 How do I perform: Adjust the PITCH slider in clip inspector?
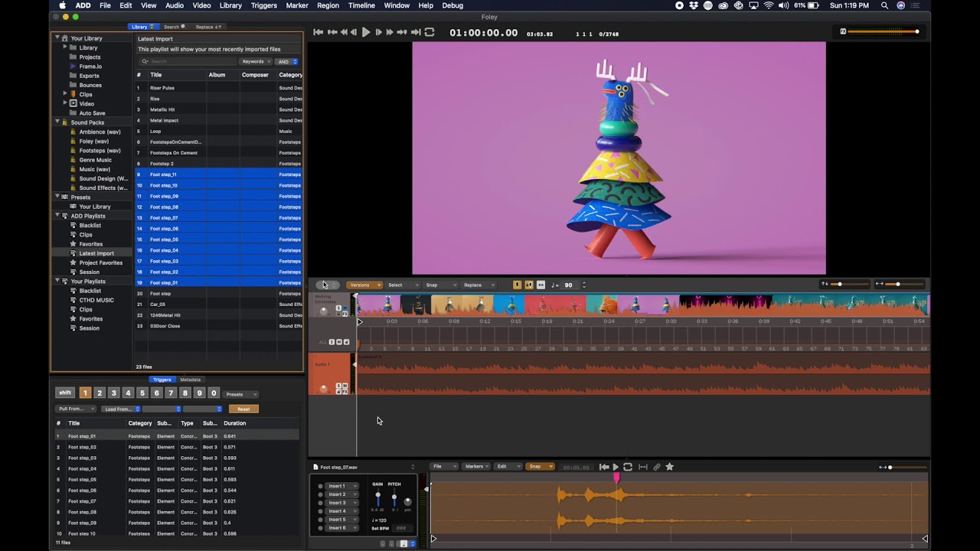point(394,498)
